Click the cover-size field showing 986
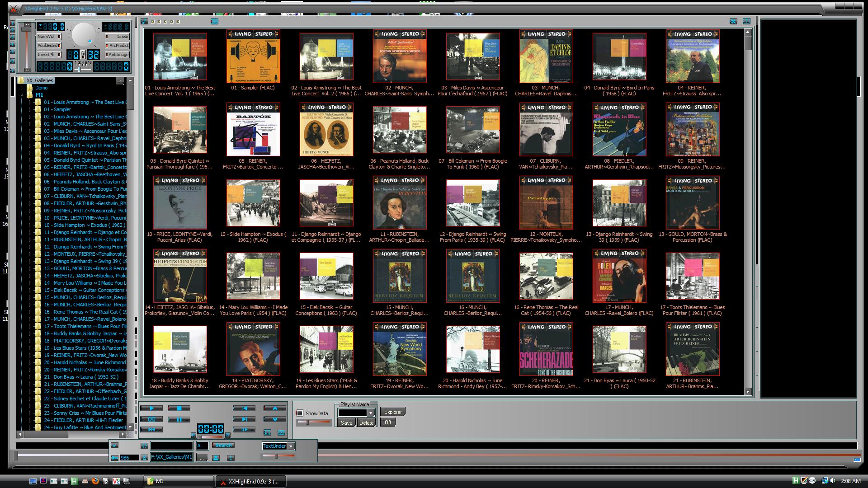The width and height of the screenshot is (868, 488). [x=130, y=458]
